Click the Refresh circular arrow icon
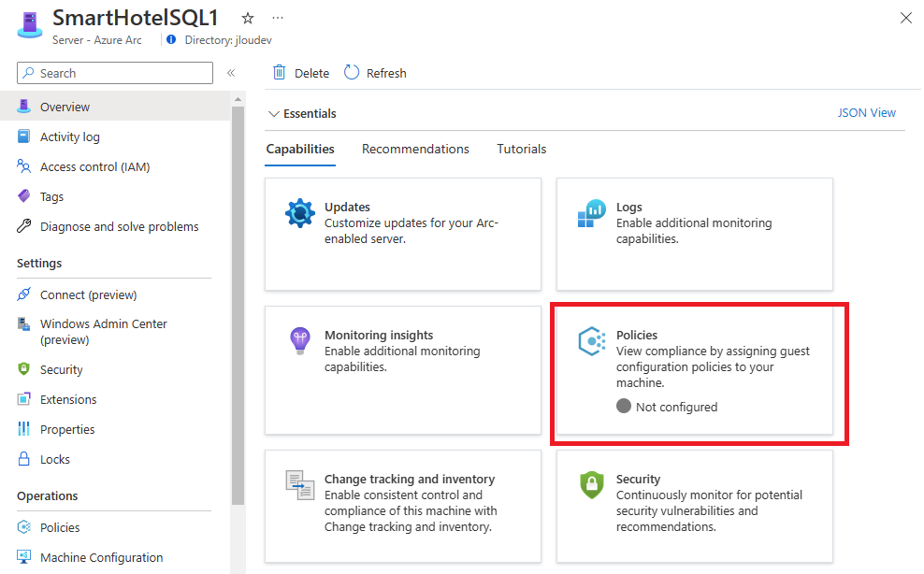The width and height of the screenshot is (924, 574). pyautogui.click(x=352, y=73)
